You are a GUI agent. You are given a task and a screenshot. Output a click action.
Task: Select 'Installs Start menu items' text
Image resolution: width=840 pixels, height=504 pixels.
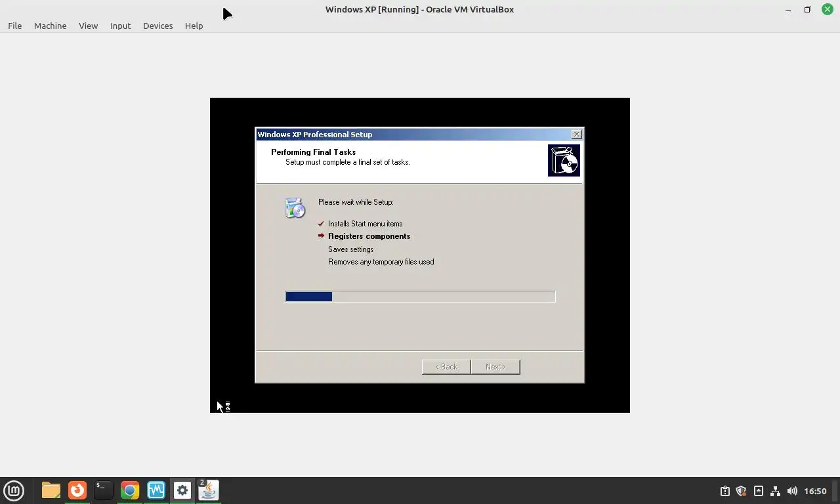365,224
